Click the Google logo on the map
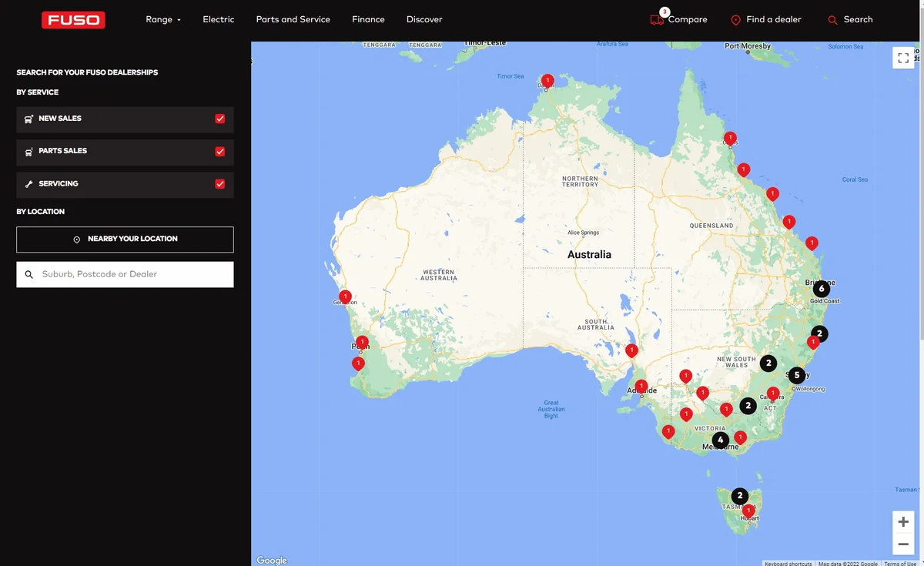This screenshot has height=566, width=924. [x=271, y=560]
